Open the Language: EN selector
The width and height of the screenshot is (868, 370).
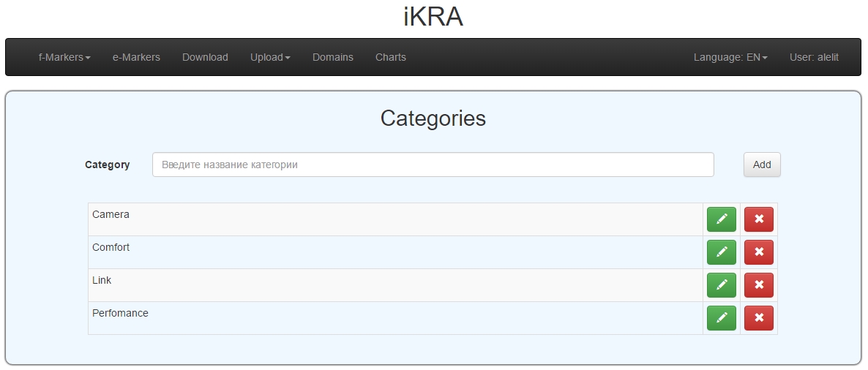pos(730,57)
